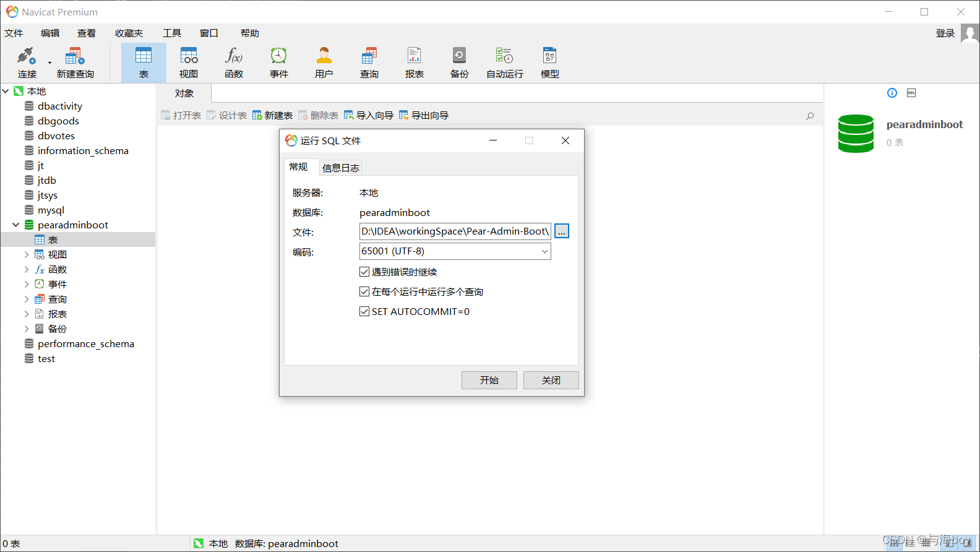The height and width of the screenshot is (552, 980).
Task: Open the dropdown arrow next to 连接
Action: [x=49, y=63]
